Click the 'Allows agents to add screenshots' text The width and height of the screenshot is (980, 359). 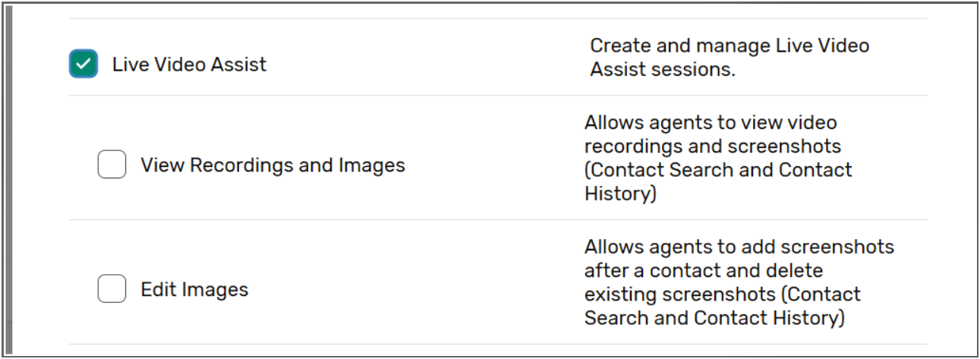tap(739, 247)
